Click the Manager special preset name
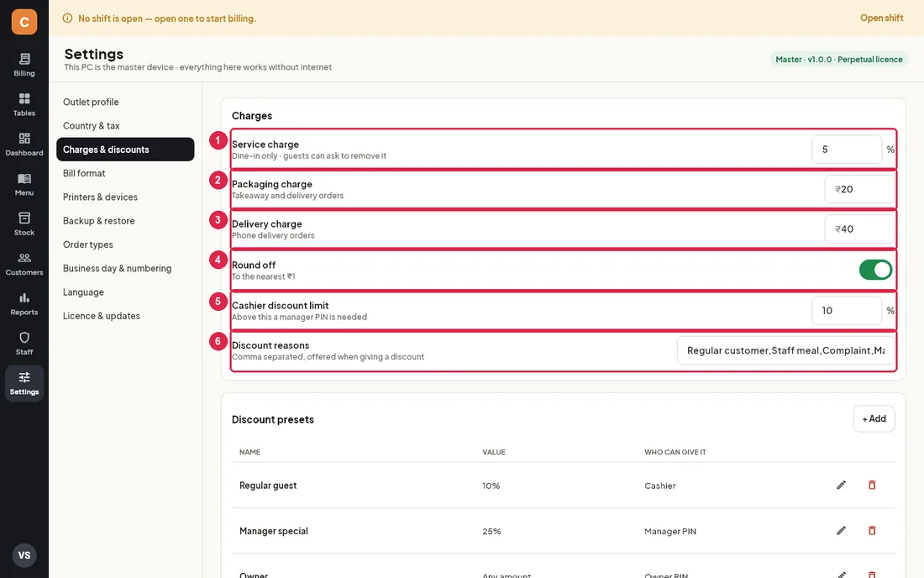The width and height of the screenshot is (924, 578). pyautogui.click(x=274, y=531)
